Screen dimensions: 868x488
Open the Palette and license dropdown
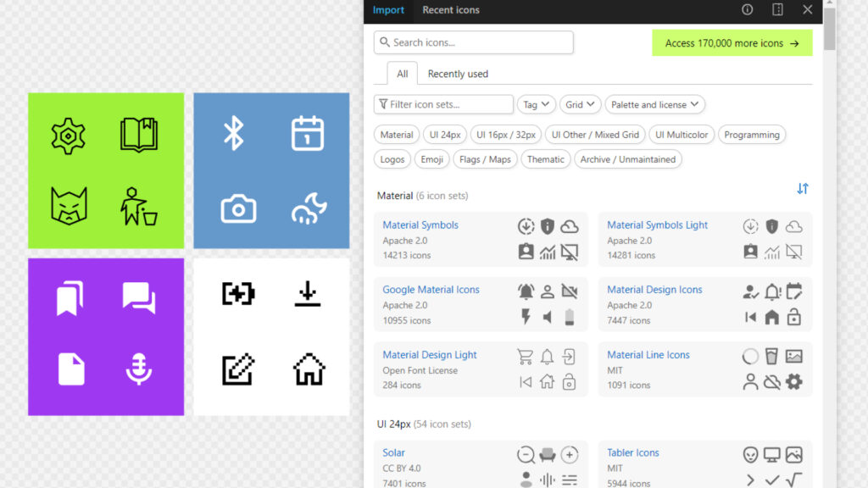tap(654, 104)
